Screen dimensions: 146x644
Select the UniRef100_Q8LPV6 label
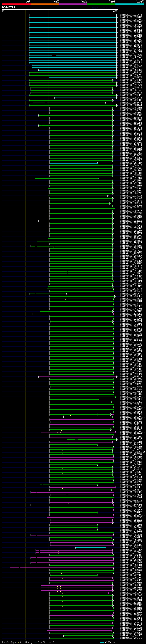pyautogui.click(x=131, y=98)
